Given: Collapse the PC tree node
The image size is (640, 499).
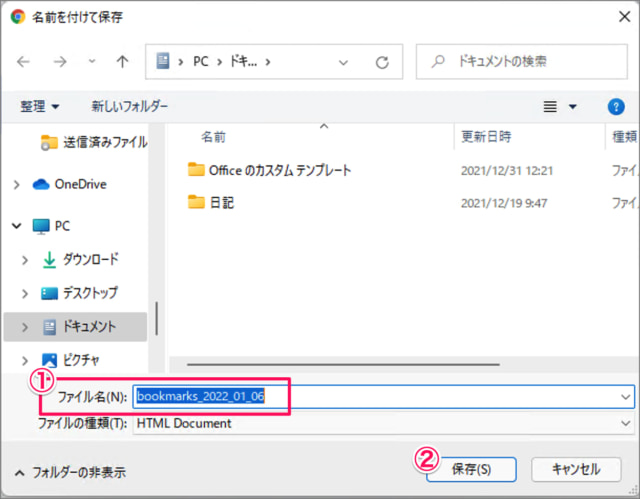Looking at the screenshot, I should click(16, 226).
